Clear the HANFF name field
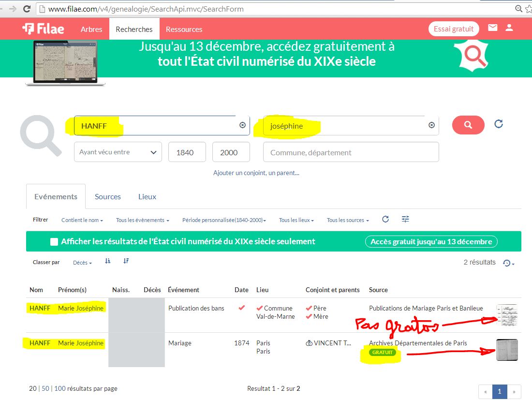Viewport: 532px width, 400px height. 243,125
